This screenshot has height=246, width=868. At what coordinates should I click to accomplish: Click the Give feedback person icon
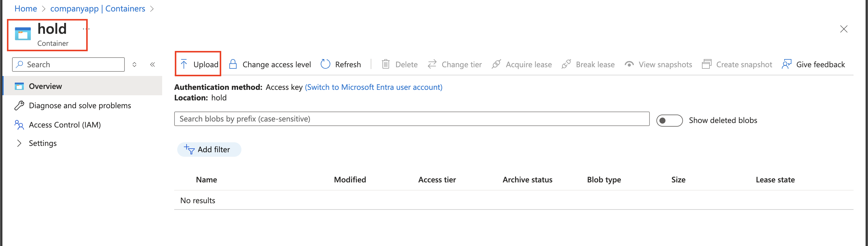coord(786,64)
